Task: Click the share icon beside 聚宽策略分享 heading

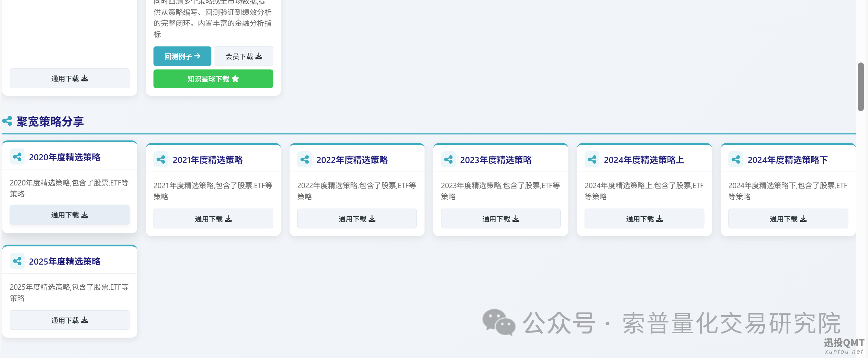Action: click(x=7, y=121)
